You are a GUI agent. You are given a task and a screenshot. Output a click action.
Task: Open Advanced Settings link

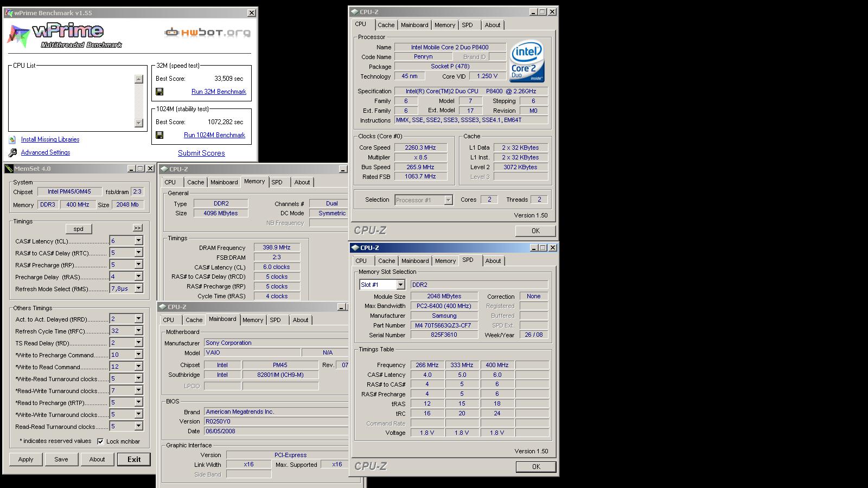pos(46,153)
